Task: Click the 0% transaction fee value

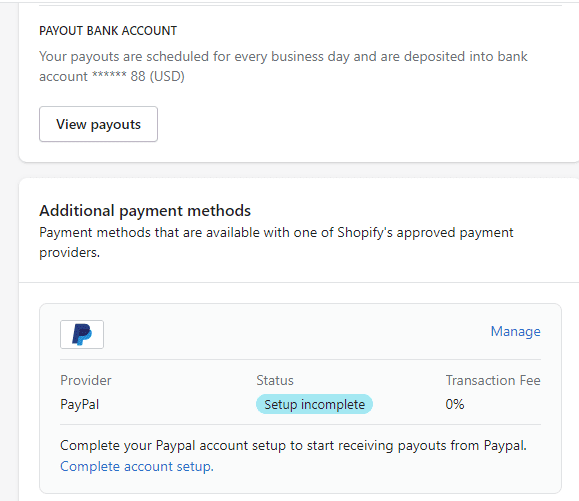Action: tap(455, 404)
